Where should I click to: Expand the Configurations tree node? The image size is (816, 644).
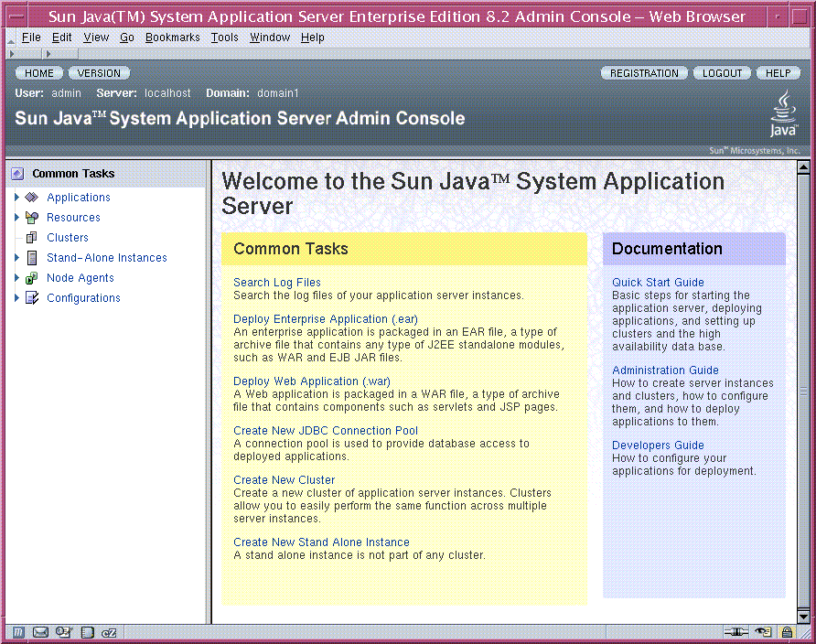point(16,298)
